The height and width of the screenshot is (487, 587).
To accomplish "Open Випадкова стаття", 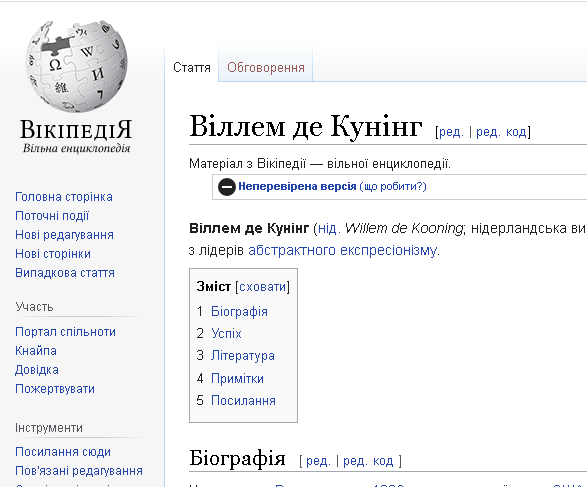I will click(65, 273).
